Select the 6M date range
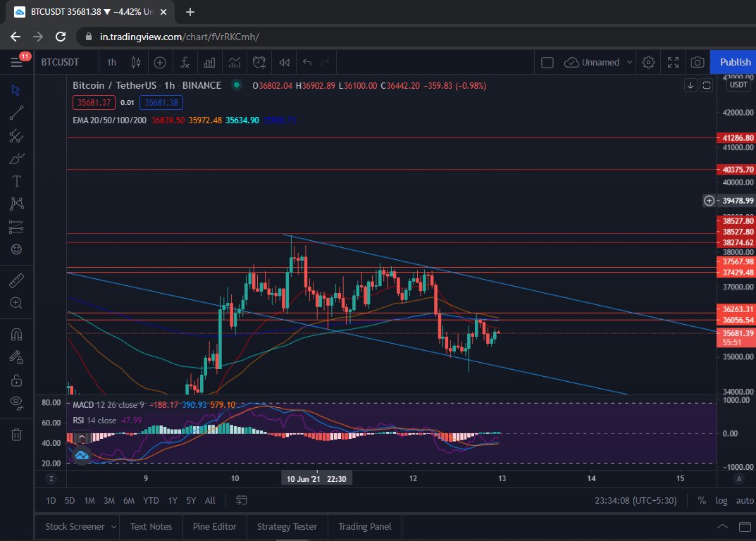Screen dimensions: 756x541 (x=129, y=501)
